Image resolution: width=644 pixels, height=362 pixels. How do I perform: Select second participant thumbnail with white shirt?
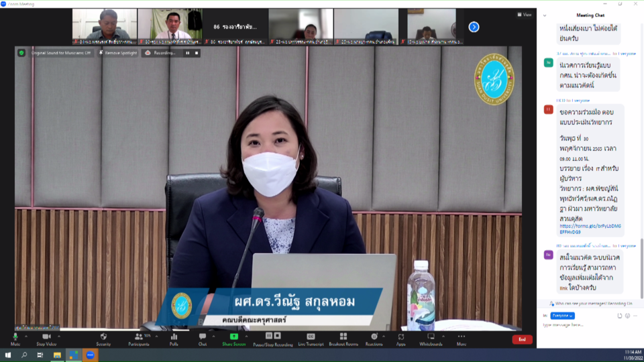point(170,27)
